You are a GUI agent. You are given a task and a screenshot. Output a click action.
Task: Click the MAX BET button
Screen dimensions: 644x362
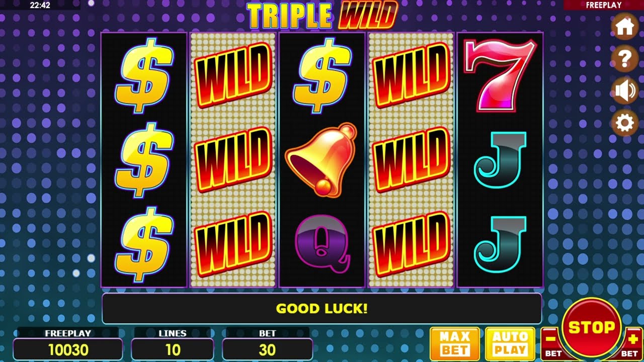455,343
